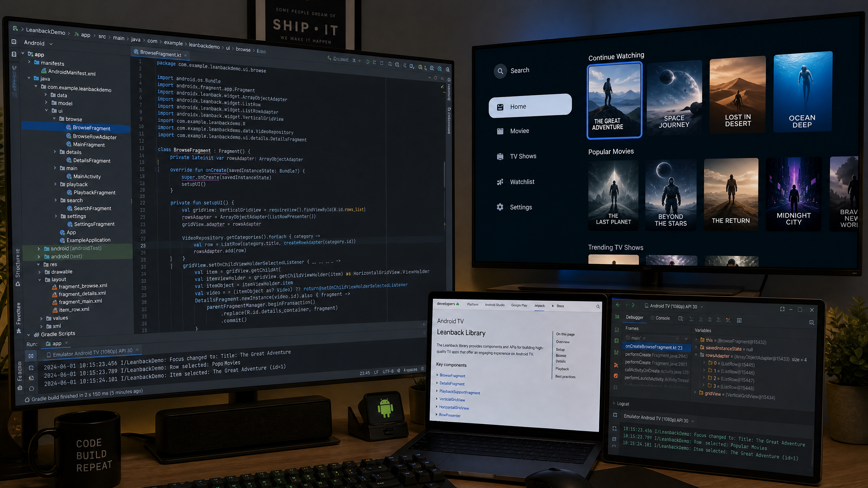Collapse the browse package in the project tree
The width and height of the screenshot is (868, 488).
[54, 119]
